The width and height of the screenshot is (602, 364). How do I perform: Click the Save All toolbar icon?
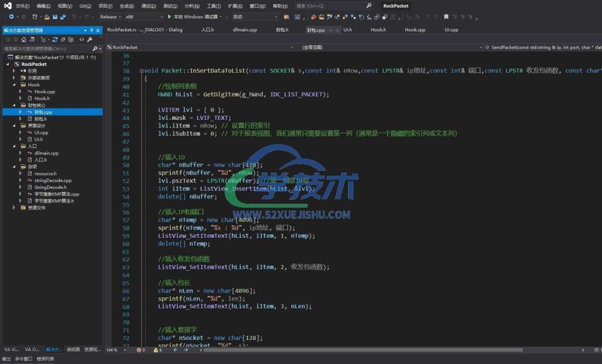coord(63,17)
